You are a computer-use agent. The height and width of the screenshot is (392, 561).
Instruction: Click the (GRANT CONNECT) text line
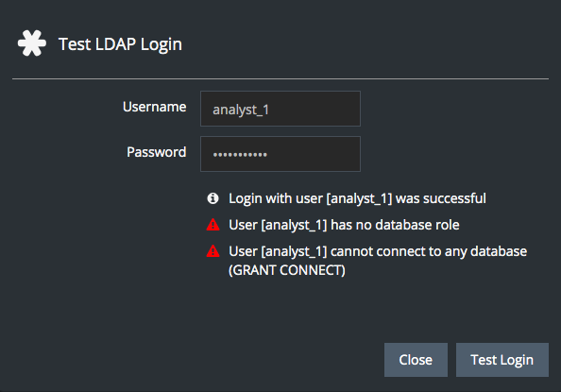coord(287,270)
